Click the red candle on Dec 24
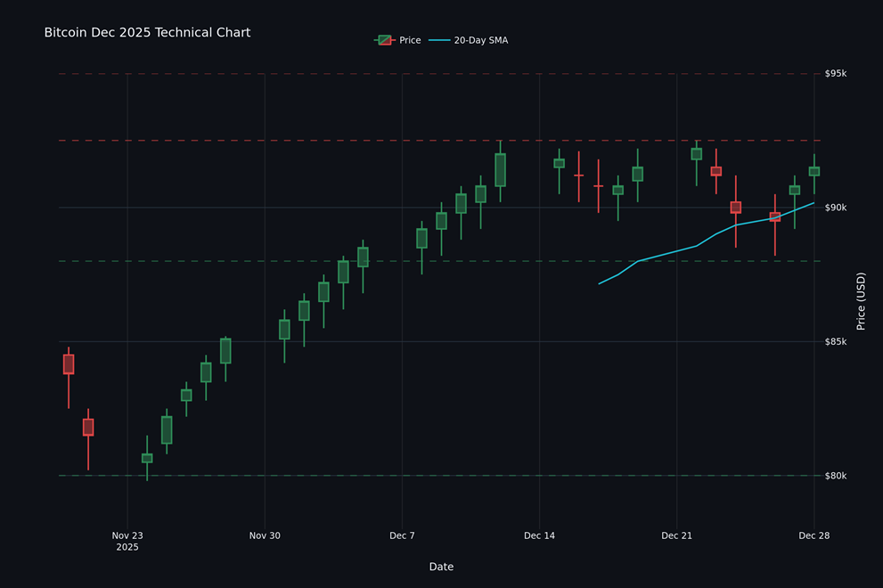This screenshot has height=588, width=883. (x=735, y=208)
